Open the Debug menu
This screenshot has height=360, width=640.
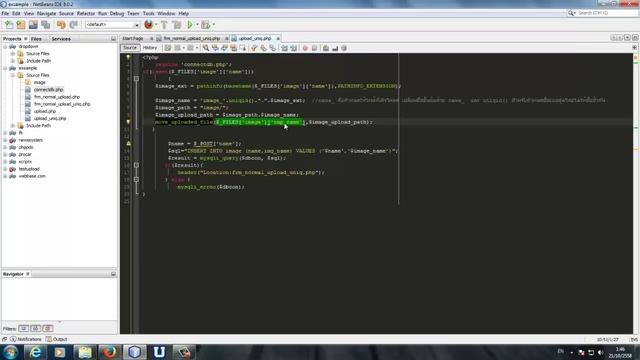tap(117, 13)
